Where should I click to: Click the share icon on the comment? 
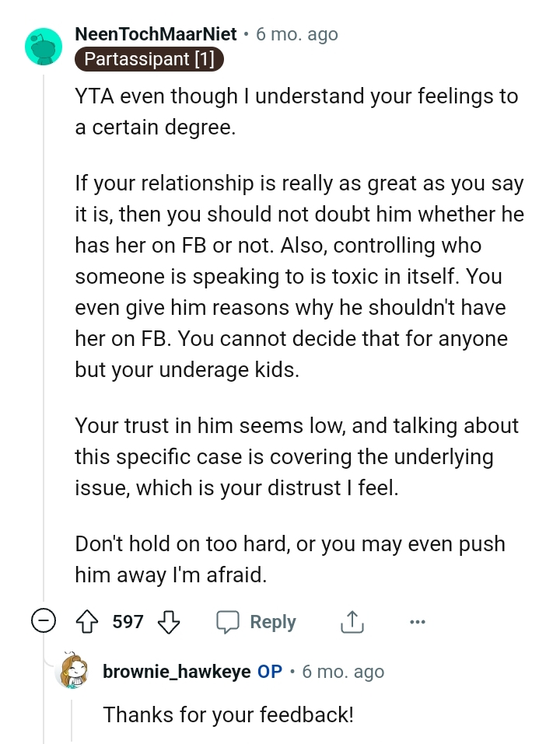click(352, 622)
